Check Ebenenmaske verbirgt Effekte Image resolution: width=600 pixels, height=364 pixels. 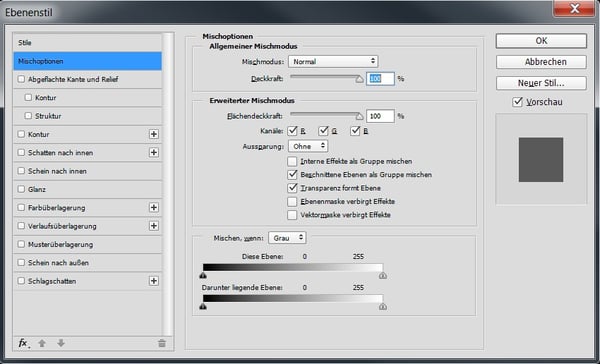click(292, 201)
